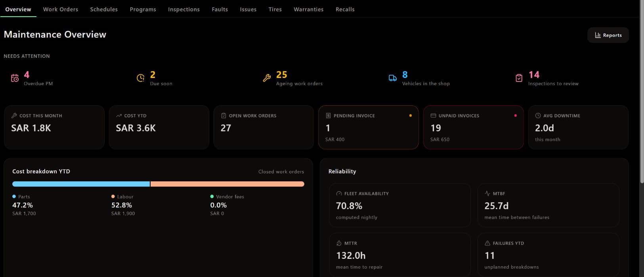The height and width of the screenshot is (277, 644).
Task: Click the orange Labour legend dot
Action: 113,196
